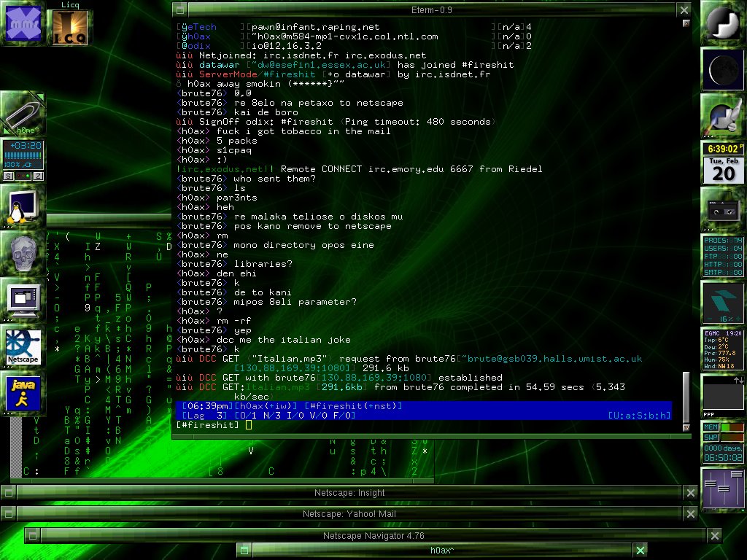Click the [U:a:S:b:h] status indicator

[x=639, y=415]
